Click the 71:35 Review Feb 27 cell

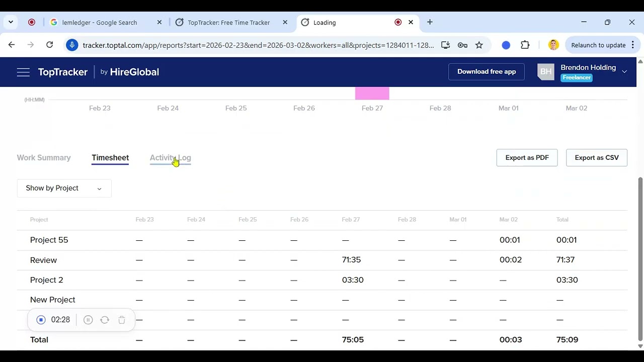(x=351, y=260)
